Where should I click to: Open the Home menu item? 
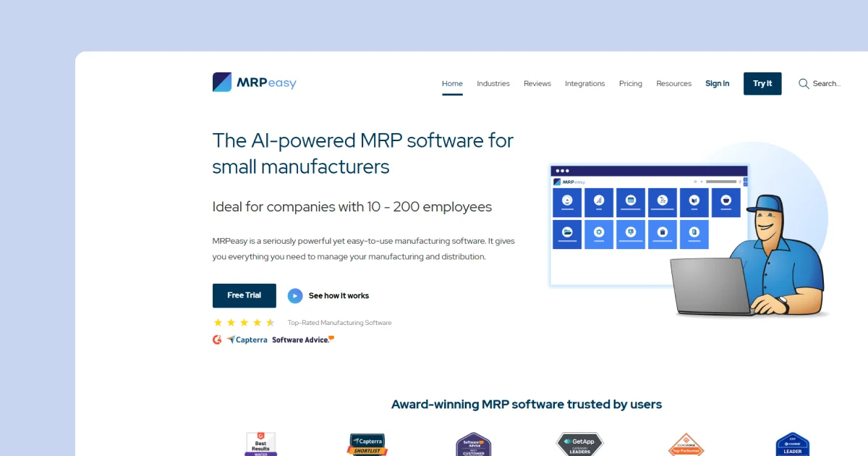(452, 83)
